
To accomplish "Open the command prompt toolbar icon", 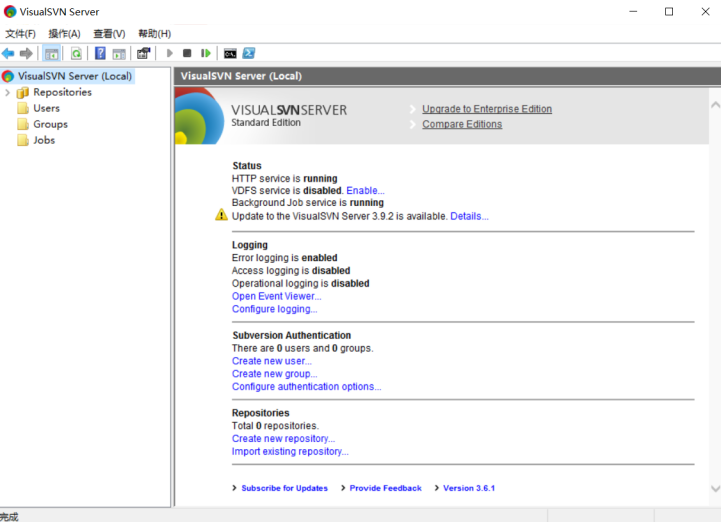I will click(230, 54).
